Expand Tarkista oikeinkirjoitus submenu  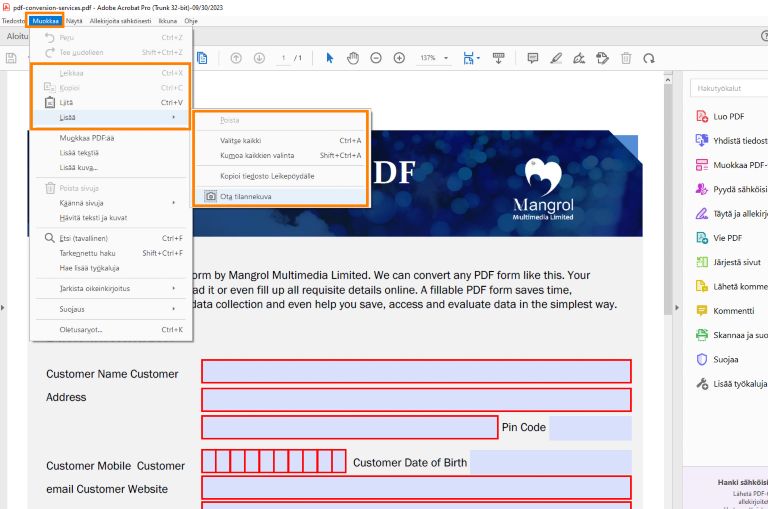click(111, 289)
